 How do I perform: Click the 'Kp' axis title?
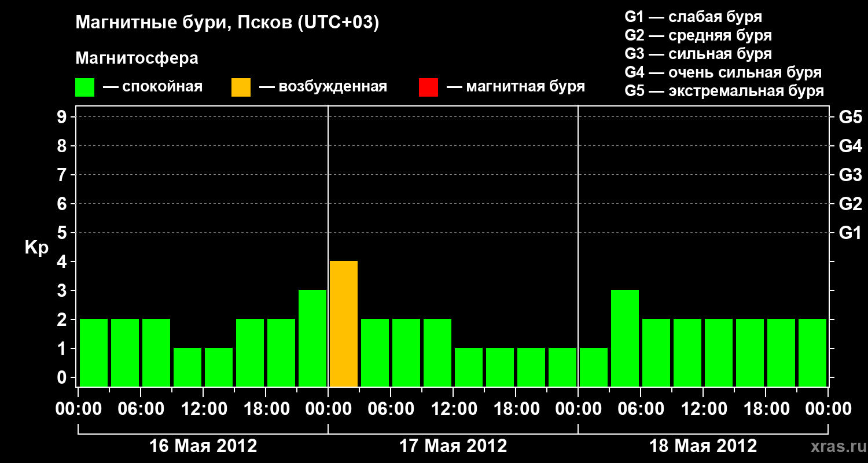pyautogui.click(x=37, y=248)
